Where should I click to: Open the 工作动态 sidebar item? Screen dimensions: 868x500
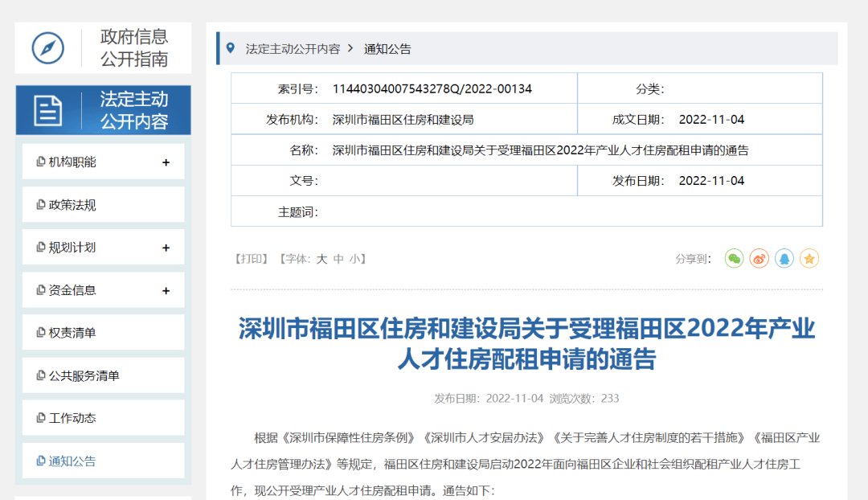103,418
